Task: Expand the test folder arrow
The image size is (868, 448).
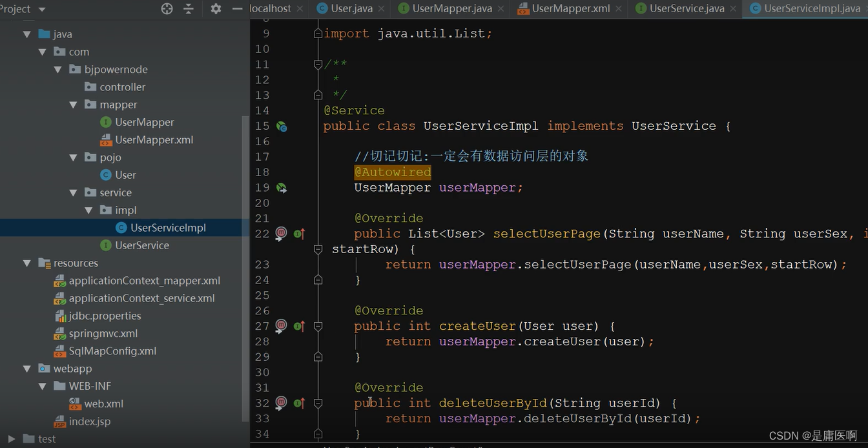Action: [12, 439]
